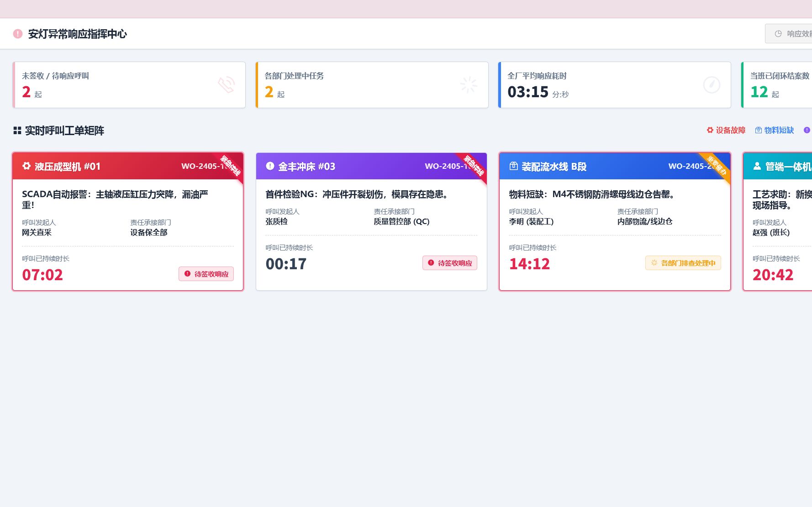Click the department 质量管控部 (QC)
Viewport: 812px width, 507px height.
tap(401, 221)
